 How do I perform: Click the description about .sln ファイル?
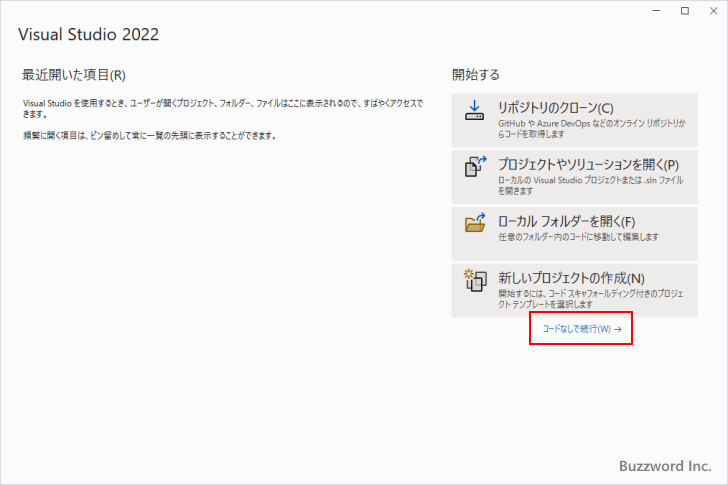click(591, 185)
